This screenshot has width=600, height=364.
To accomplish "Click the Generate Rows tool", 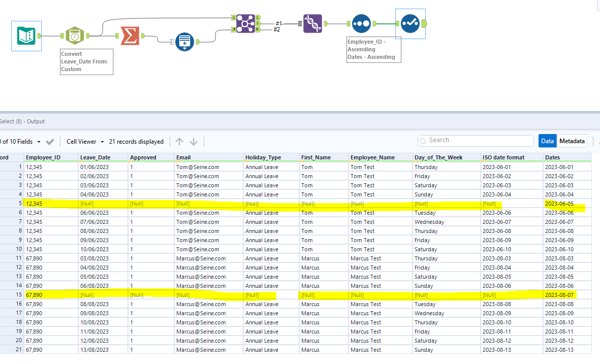I will (x=184, y=42).
